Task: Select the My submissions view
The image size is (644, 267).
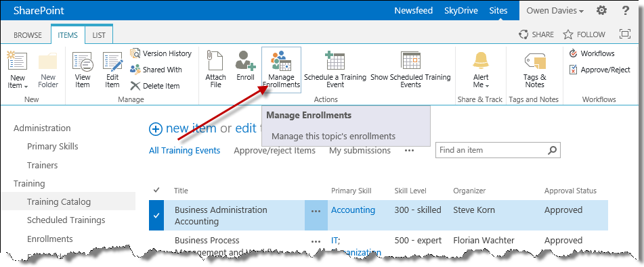Action: pos(360,151)
